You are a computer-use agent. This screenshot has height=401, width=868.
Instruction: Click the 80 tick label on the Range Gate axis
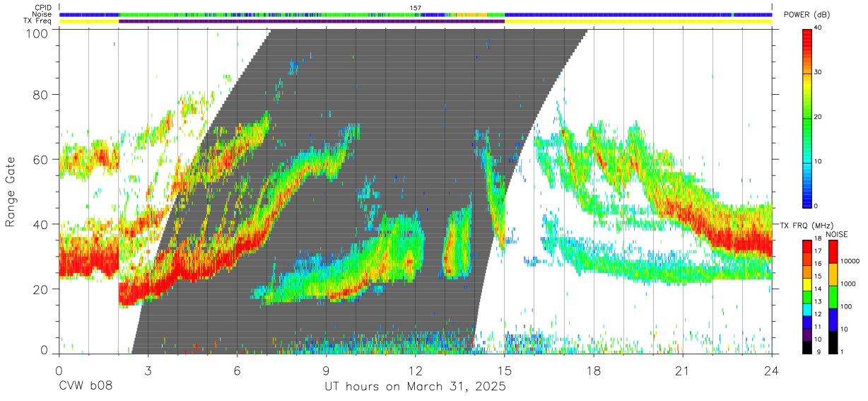point(42,94)
